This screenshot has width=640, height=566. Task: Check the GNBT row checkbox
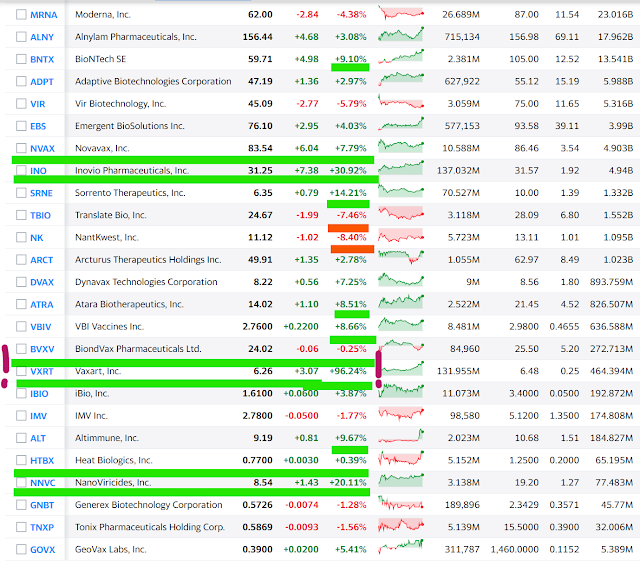point(21,505)
